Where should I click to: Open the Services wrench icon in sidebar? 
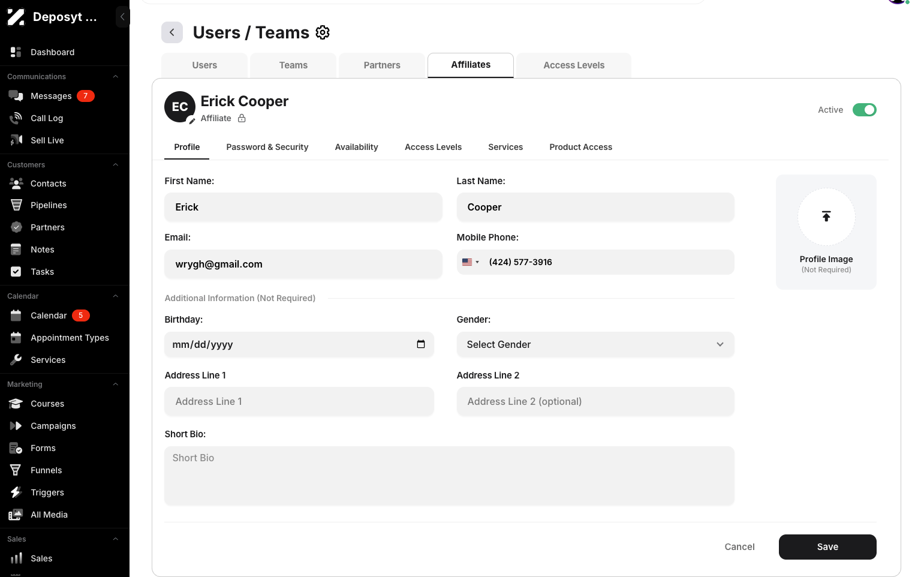[x=16, y=360]
